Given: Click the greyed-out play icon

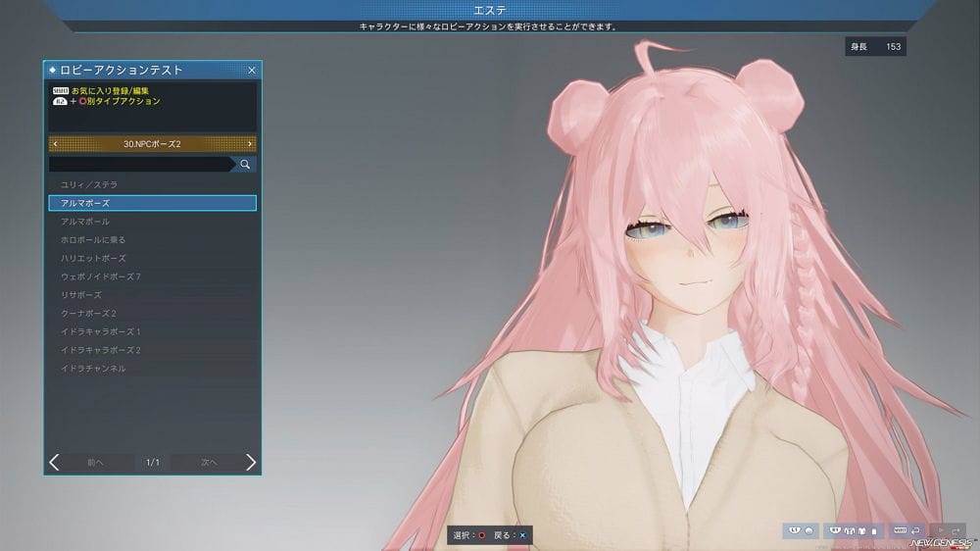Looking at the screenshot, I should pos(941,530).
